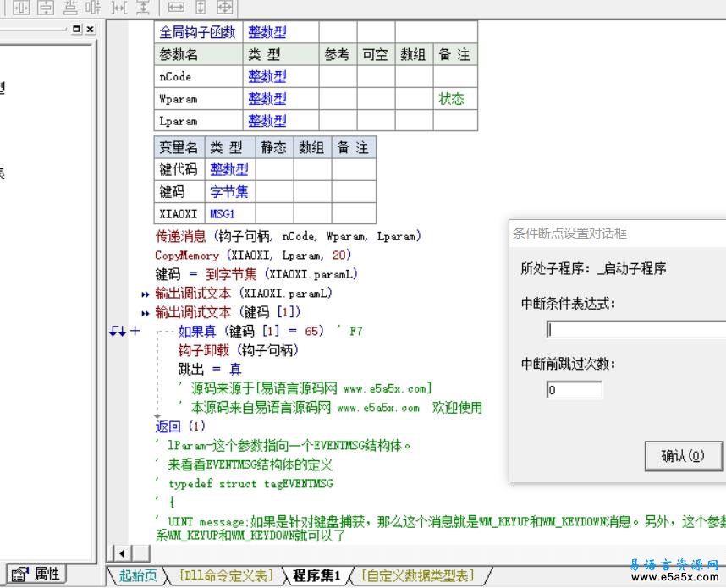The height and width of the screenshot is (588, 726).
Task: Click the horizontal scrollbar left arrow
Action: click(x=122, y=553)
